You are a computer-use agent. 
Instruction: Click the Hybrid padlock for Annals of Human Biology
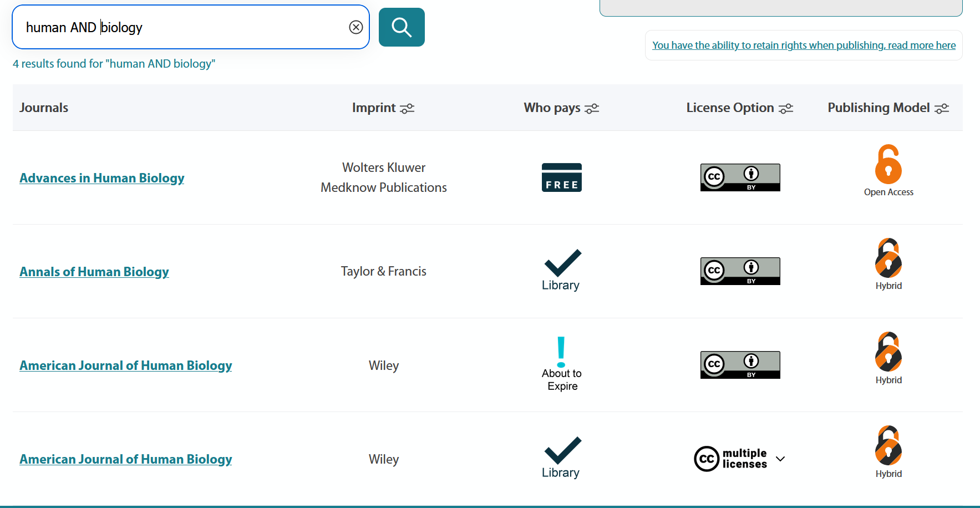click(888, 258)
